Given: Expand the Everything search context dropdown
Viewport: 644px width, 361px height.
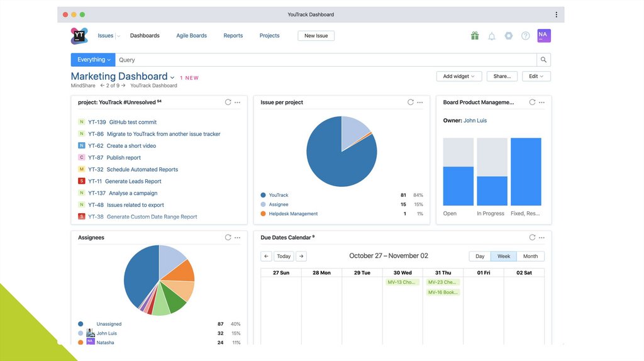Looking at the screenshot, I should [93, 60].
